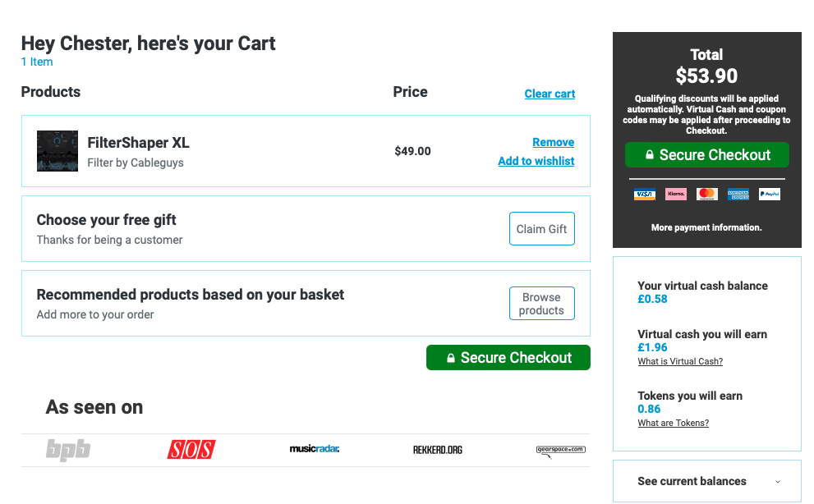Click the Your virtual cash balance label
This screenshot has height=504, width=814.
click(702, 286)
